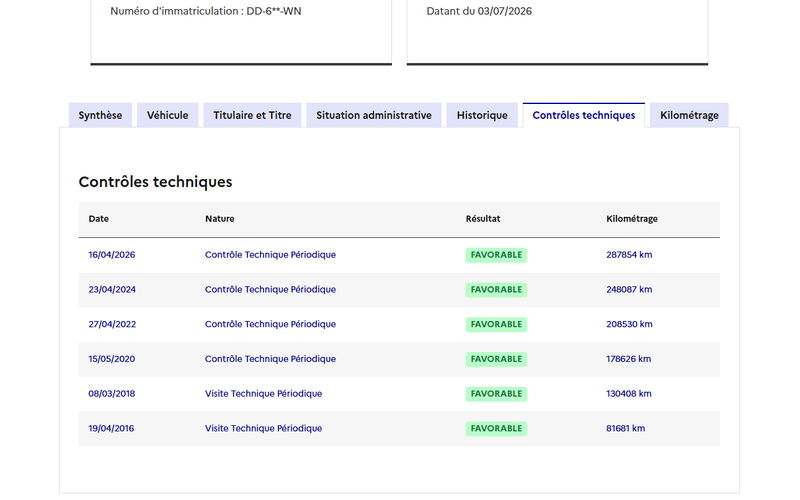Click the Kilométrage column header

(632, 219)
